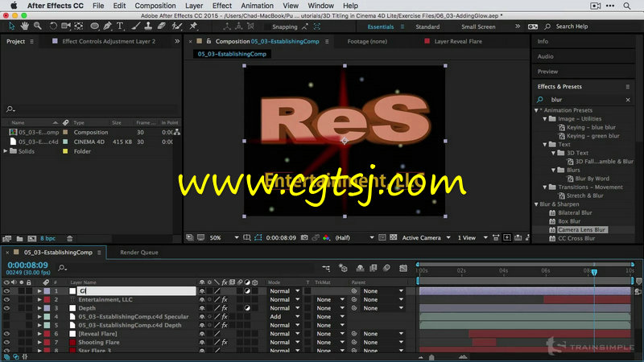Image resolution: width=644 pixels, height=362 pixels.
Task: Hide layer 1 with its eye toggle
Action: 6,291
